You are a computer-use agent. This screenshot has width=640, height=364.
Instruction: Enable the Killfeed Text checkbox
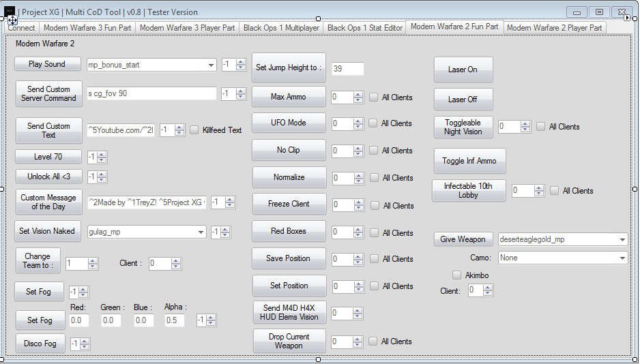click(194, 130)
